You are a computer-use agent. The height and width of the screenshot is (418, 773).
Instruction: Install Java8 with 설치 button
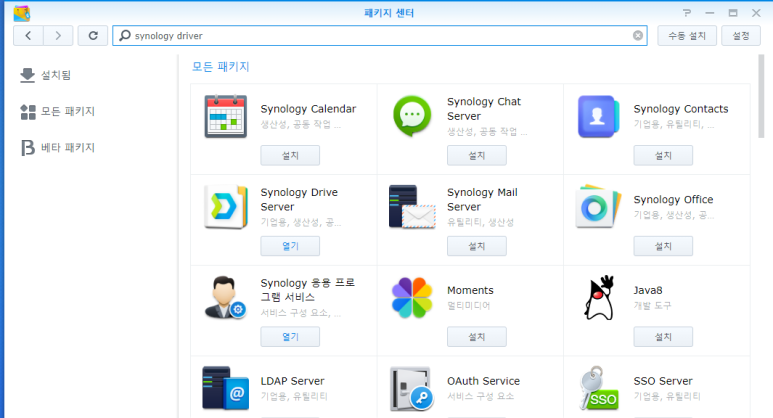(x=663, y=337)
